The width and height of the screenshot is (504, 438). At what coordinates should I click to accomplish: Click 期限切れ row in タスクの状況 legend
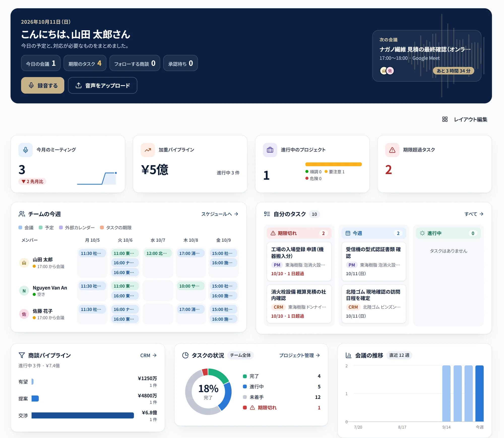click(281, 408)
